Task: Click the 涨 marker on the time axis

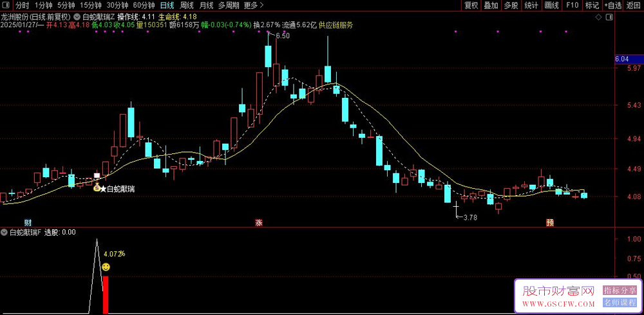Action: click(x=259, y=223)
